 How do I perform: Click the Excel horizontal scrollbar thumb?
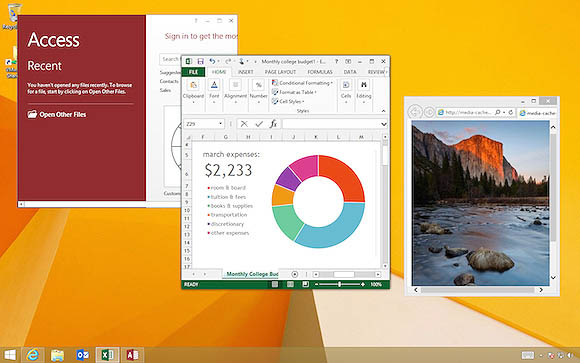point(344,274)
